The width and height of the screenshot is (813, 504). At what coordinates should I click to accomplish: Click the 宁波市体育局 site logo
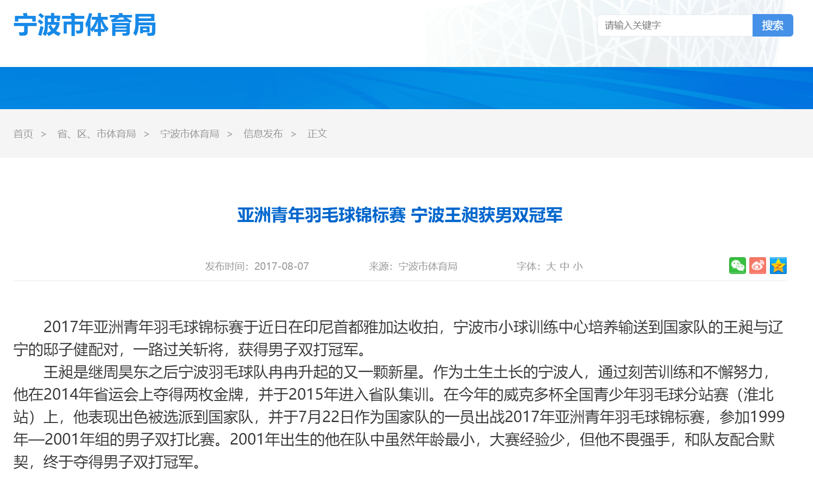pyautogui.click(x=85, y=25)
